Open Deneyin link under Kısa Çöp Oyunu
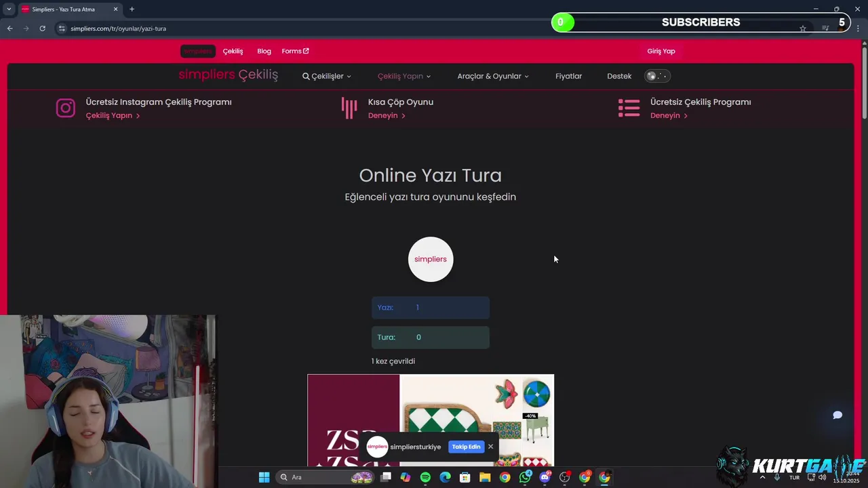This screenshot has height=488, width=868. pyautogui.click(x=387, y=115)
